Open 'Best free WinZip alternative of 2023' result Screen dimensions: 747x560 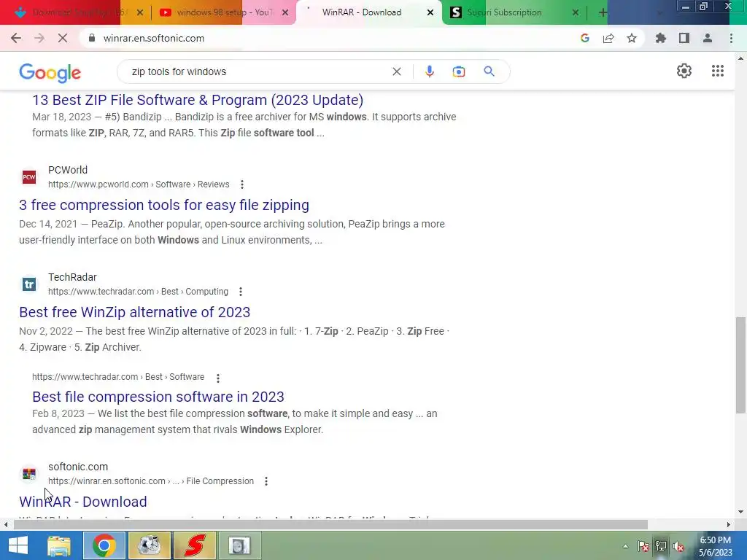coord(134,312)
